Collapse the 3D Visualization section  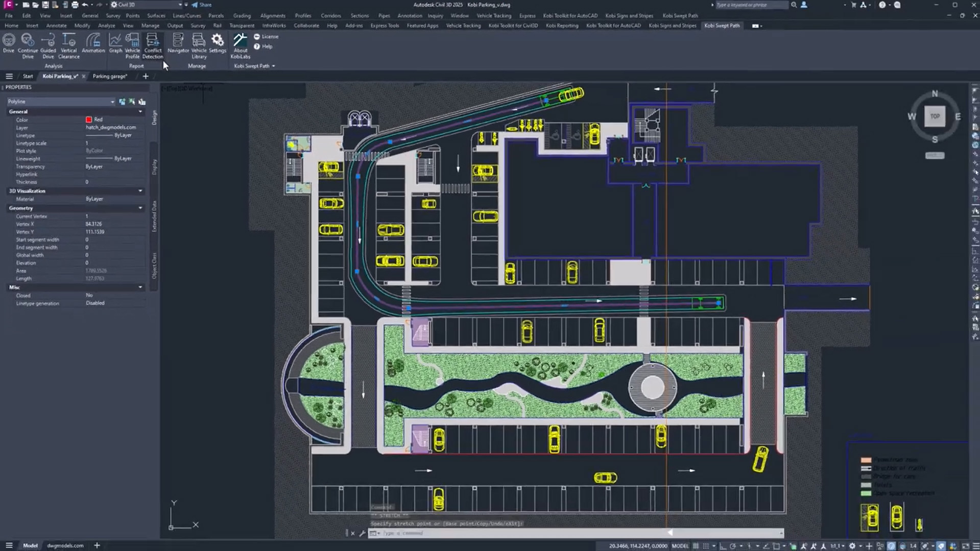click(x=140, y=191)
